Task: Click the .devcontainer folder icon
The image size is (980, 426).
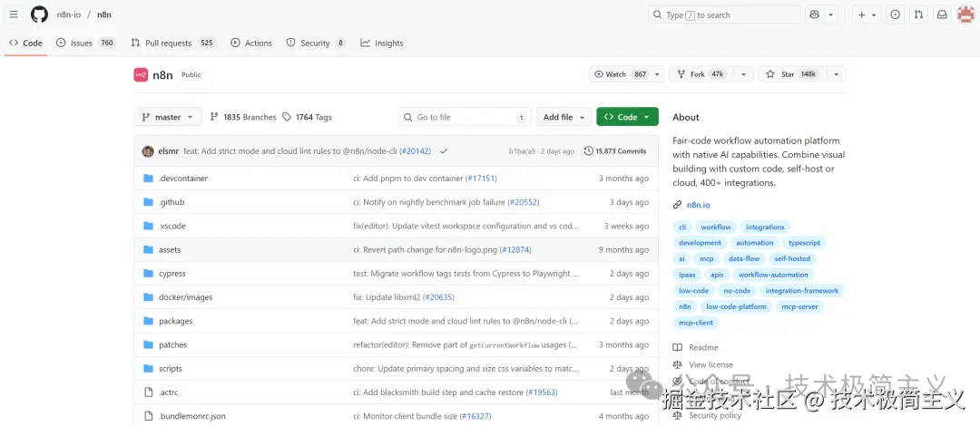Action: point(148,179)
